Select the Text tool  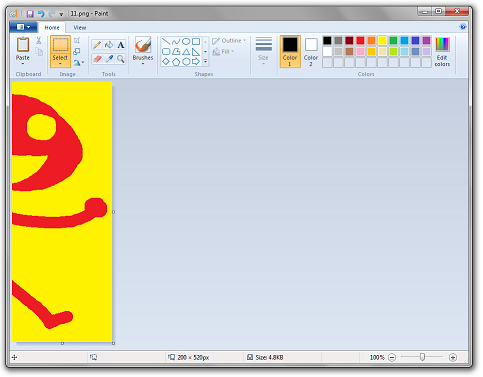coord(121,45)
